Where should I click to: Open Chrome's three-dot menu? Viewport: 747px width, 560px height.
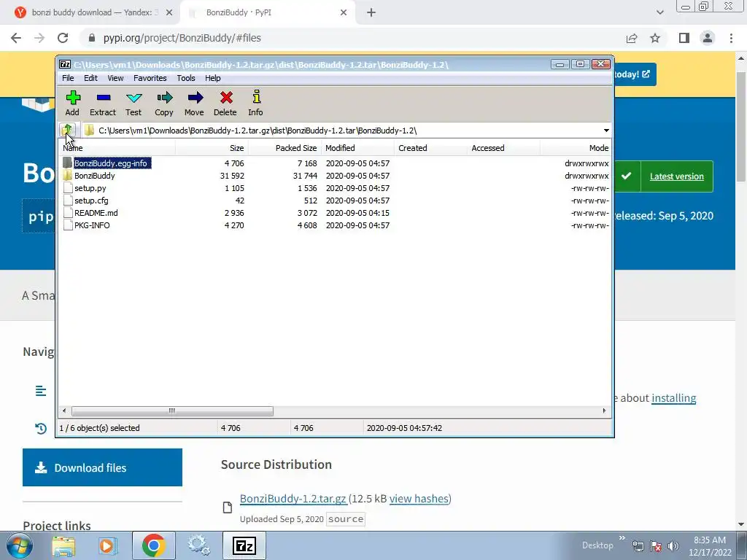[731, 38]
